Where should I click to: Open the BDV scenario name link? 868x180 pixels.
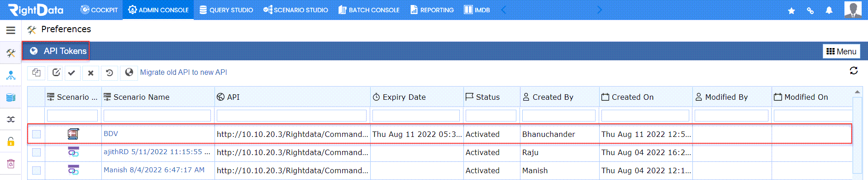click(111, 134)
